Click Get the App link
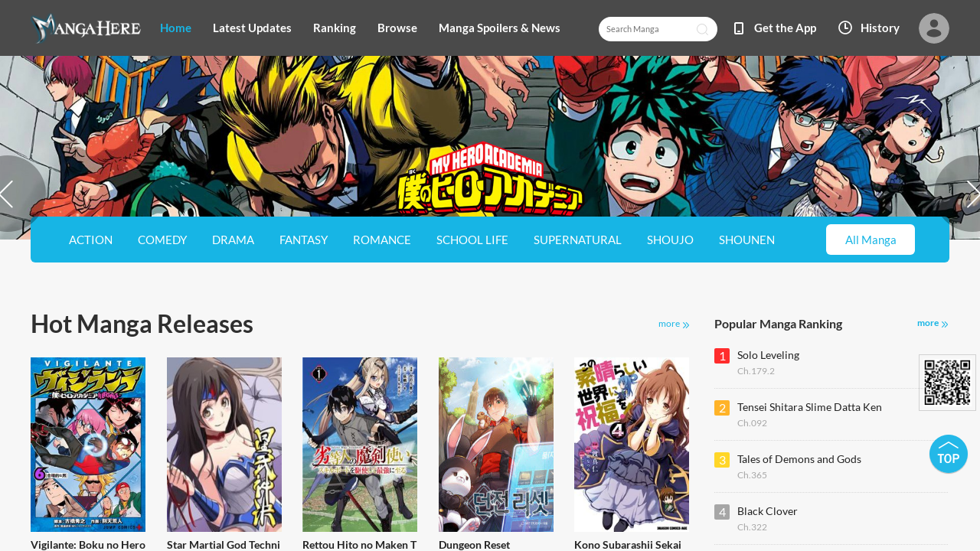 coord(785,28)
